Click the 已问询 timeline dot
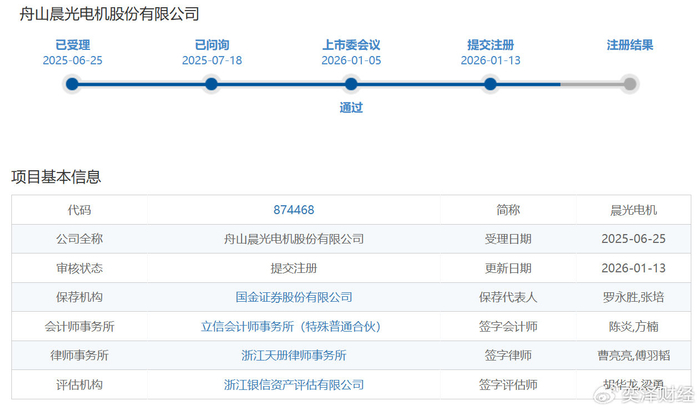This screenshot has width=700, height=411. tap(212, 84)
